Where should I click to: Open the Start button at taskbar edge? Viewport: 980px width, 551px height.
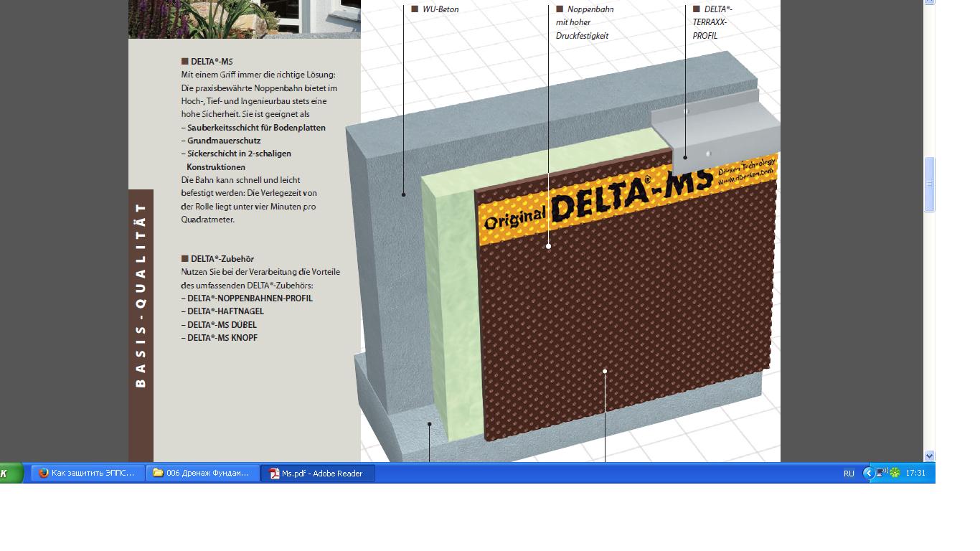click(x=11, y=474)
